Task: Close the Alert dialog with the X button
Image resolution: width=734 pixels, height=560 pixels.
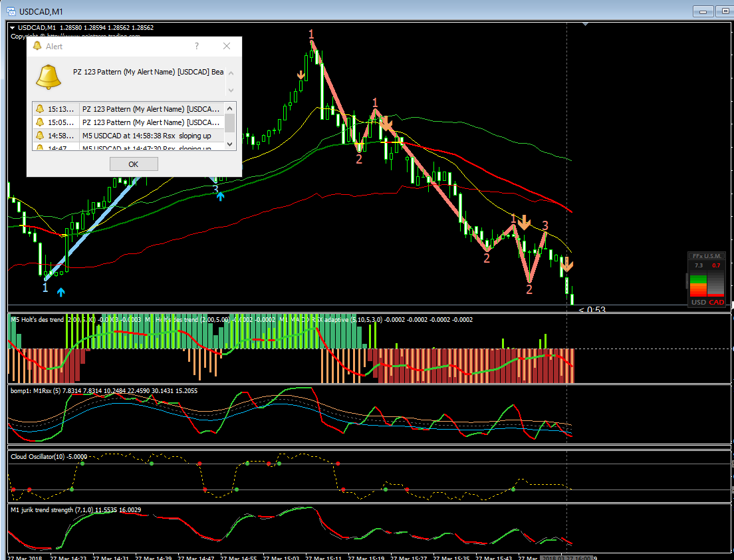Action: pyautogui.click(x=227, y=46)
